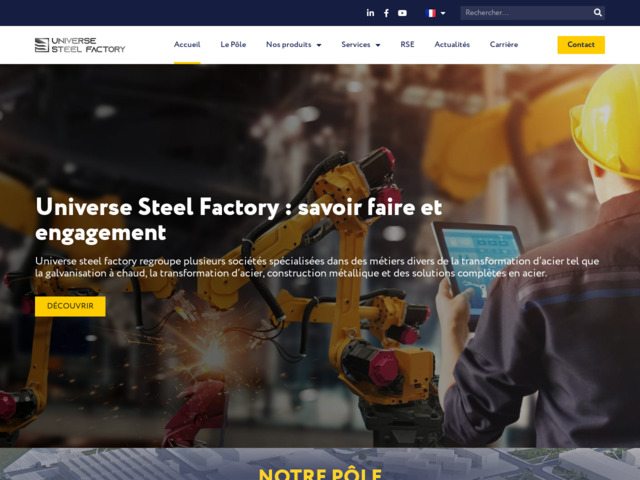Open the Le Pôle menu item
The image size is (640, 480).
pyautogui.click(x=233, y=44)
